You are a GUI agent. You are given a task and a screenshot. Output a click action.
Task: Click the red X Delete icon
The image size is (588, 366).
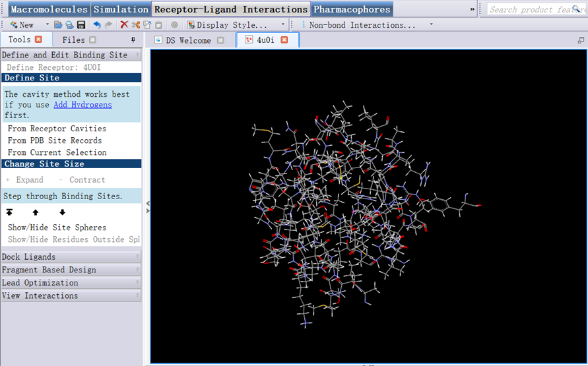pos(124,25)
